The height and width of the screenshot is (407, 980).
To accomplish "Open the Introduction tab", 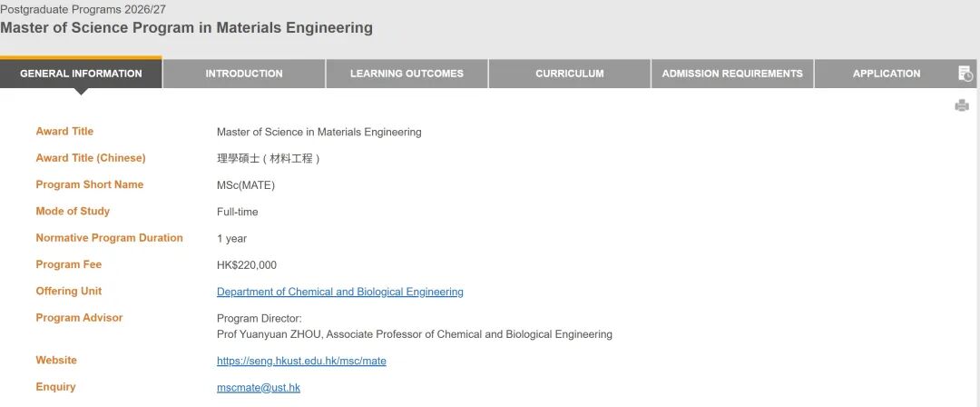I will click(244, 74).
